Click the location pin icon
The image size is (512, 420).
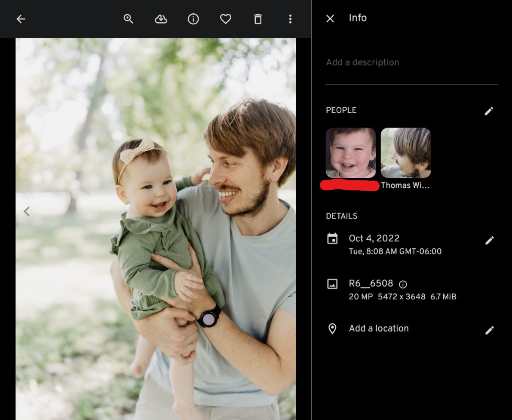click(x=332, y=329)
